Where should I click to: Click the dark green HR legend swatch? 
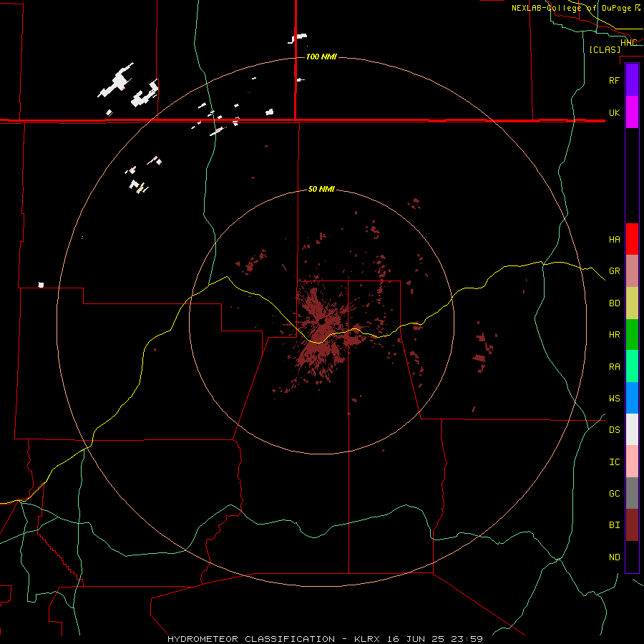(x=632, y=335)
